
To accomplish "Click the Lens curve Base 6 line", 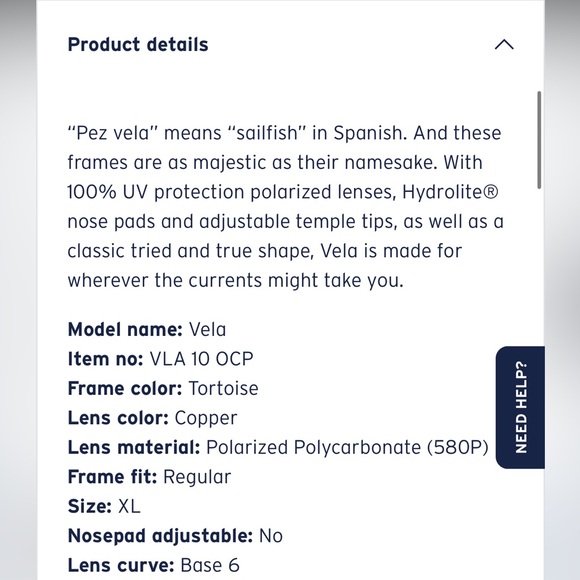I will pyautogui.click(x=154, y=566).
